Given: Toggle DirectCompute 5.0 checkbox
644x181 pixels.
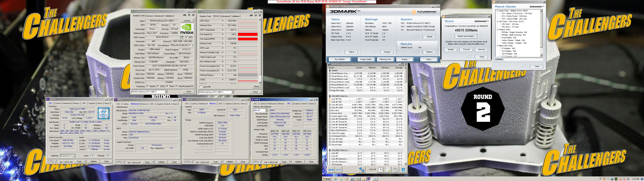Looking at the screenshot, I should point(177,86).
